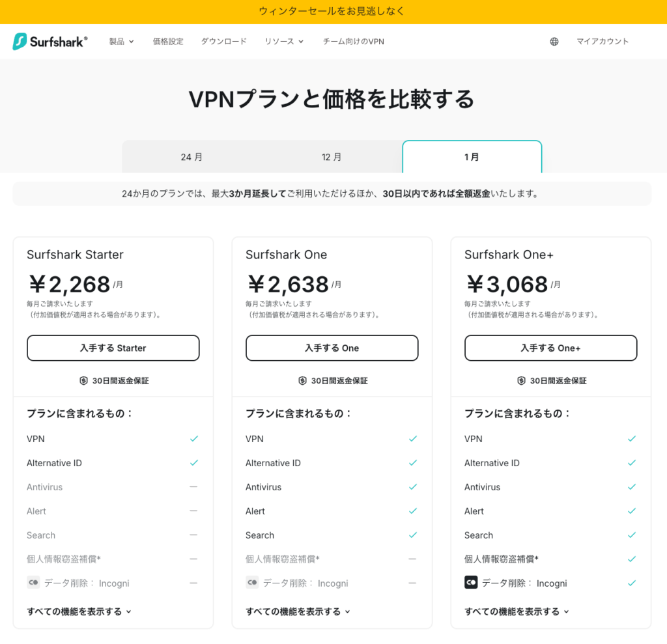
Task: Open マイアカウント link
Action: (603, 41)
